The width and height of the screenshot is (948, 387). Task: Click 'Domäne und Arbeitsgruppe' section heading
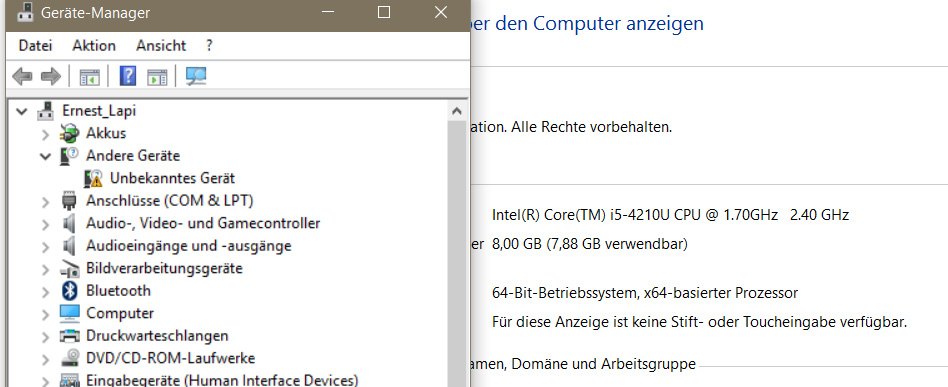(605, 364)
